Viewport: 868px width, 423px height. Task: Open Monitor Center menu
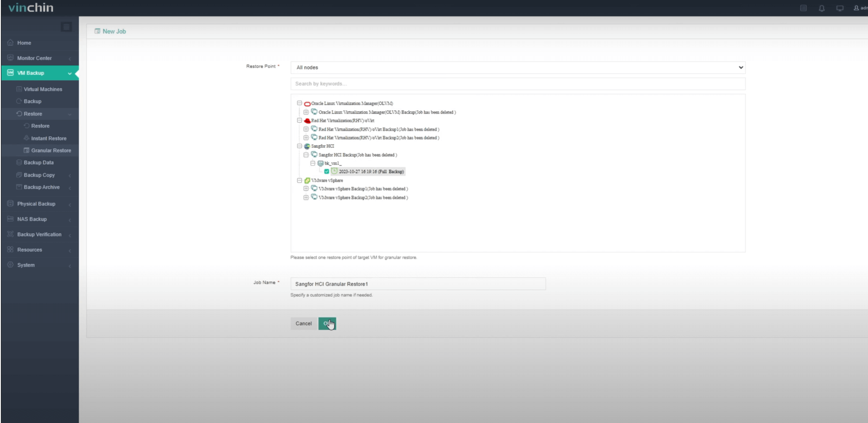pos(40,58)
